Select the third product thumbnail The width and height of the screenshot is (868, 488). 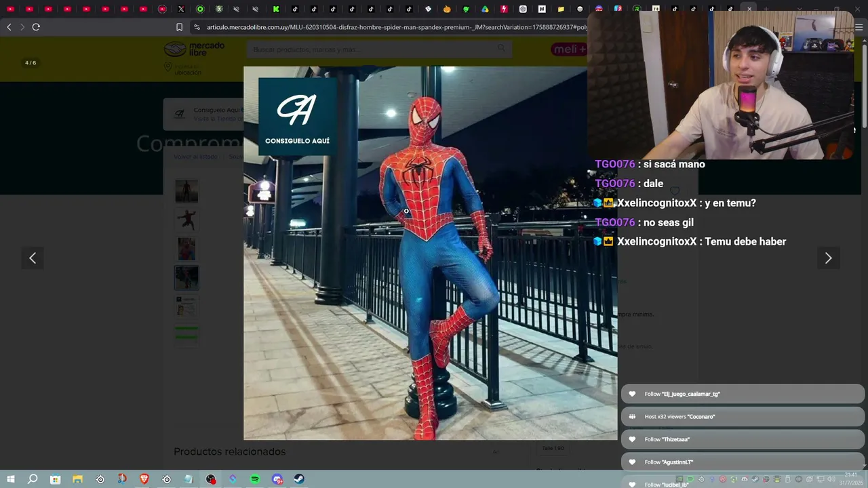click(186, 249)
